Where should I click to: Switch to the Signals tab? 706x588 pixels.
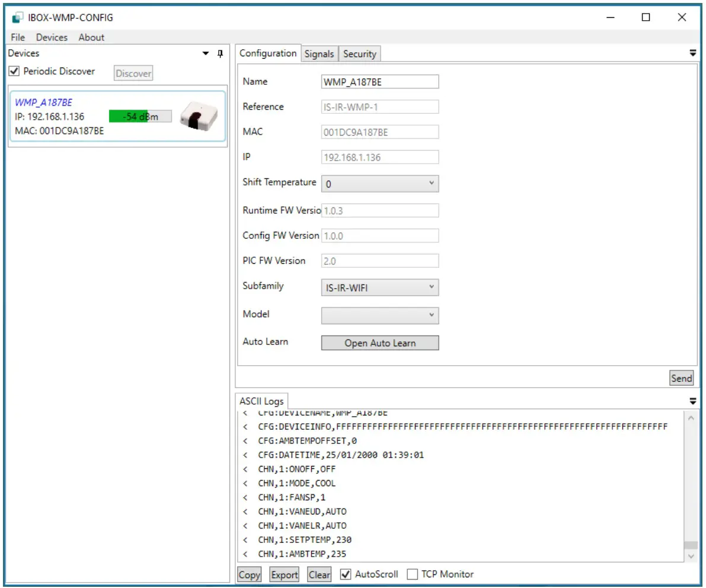click(x=319, y=53)
